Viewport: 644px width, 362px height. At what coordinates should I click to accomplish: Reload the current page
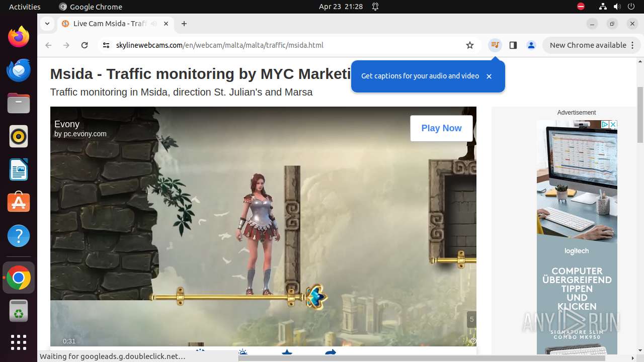[85, 45]
